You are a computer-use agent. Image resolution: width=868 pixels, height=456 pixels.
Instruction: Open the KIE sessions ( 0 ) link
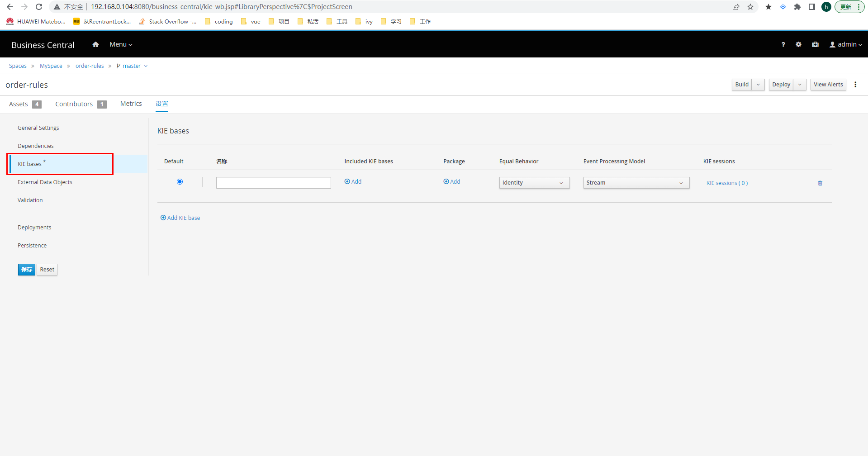coord(727,183)
